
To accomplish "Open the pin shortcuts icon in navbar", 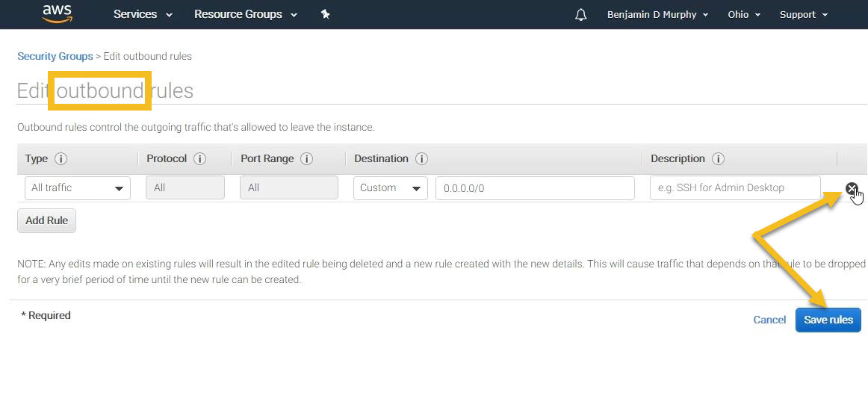I will click(326, 15).
